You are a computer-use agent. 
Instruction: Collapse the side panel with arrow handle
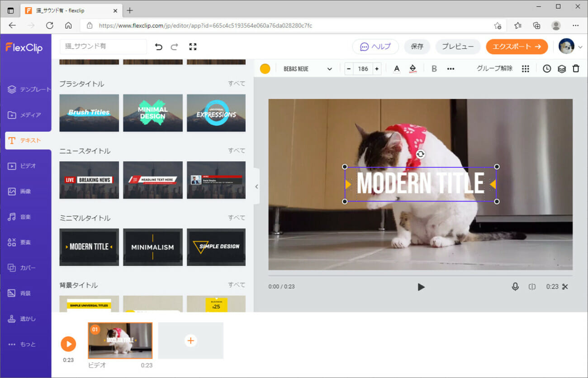coord(256,186)
